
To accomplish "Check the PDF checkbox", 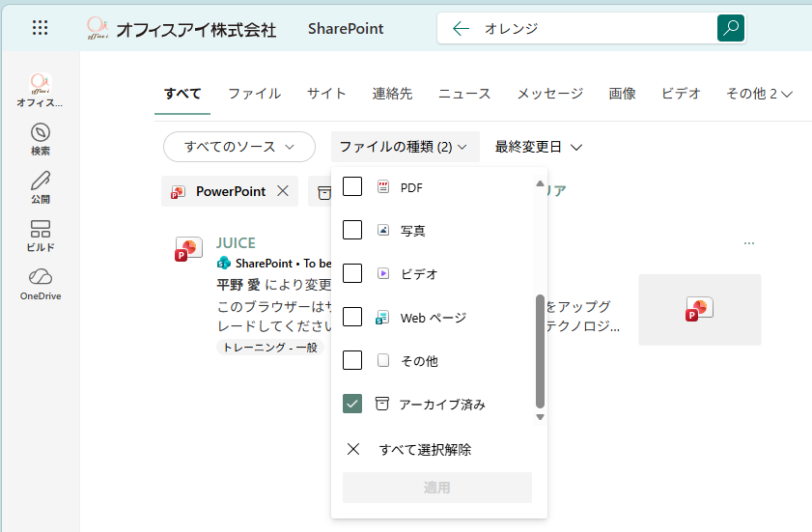I will click(x=352, y=186).
